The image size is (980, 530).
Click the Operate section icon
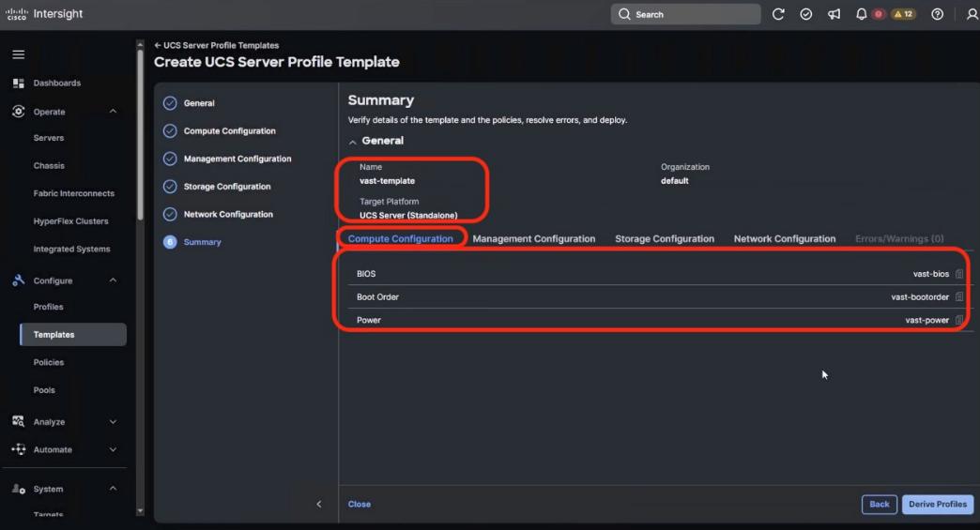click(19, 111)
